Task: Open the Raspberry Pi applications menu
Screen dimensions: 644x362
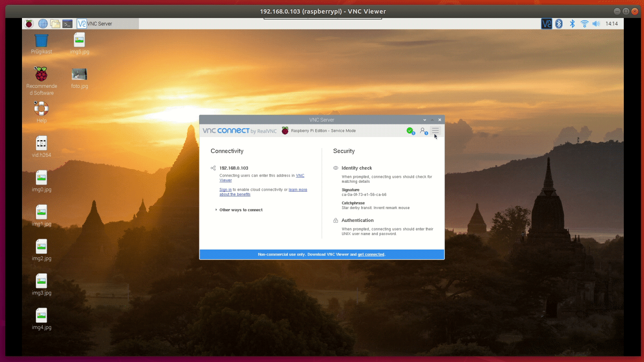Action: pos(29,24)
